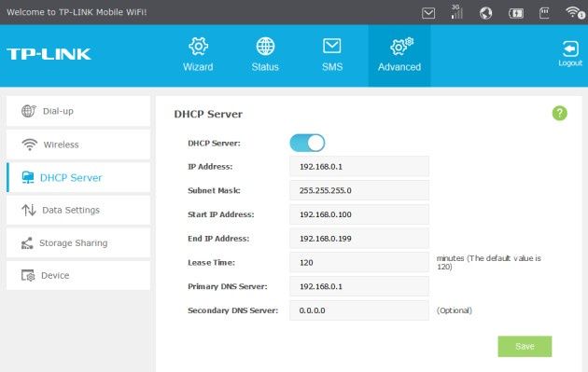Viewport: 588px width, 372px height.
Task: Open help with the green question icon
Action: (x=559, y=113)
